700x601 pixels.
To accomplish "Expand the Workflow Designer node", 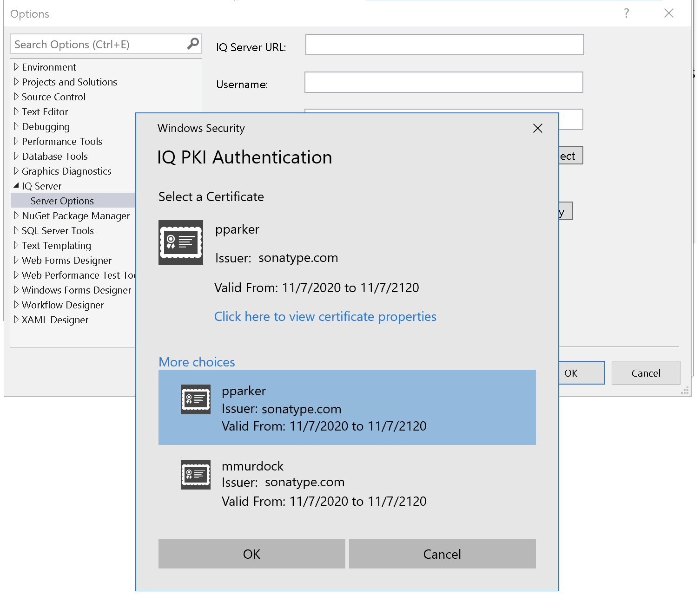I will (x=16, y=305).
